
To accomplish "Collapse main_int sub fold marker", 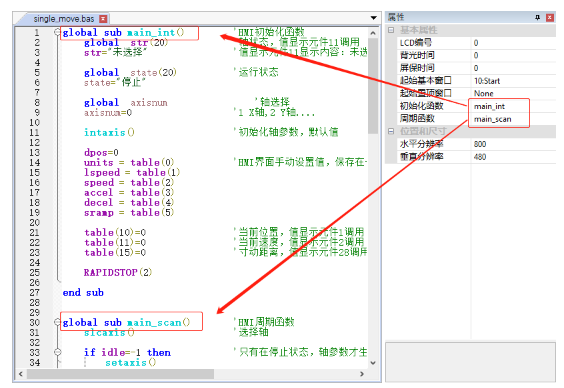I will [57, 32].
